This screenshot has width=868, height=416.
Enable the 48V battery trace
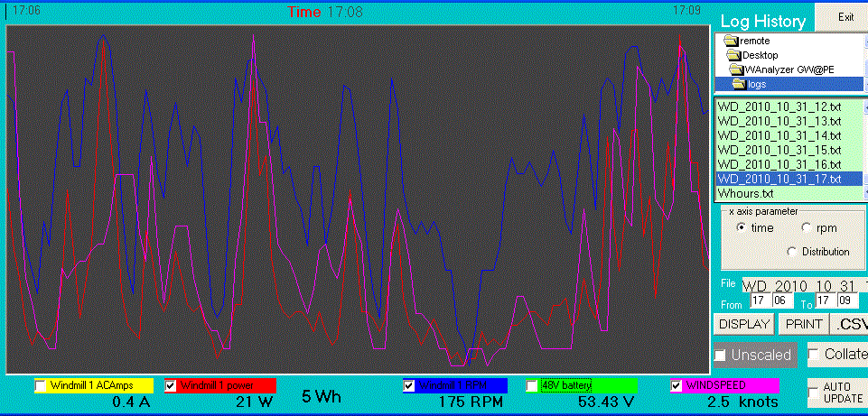[x=531, y=386]
